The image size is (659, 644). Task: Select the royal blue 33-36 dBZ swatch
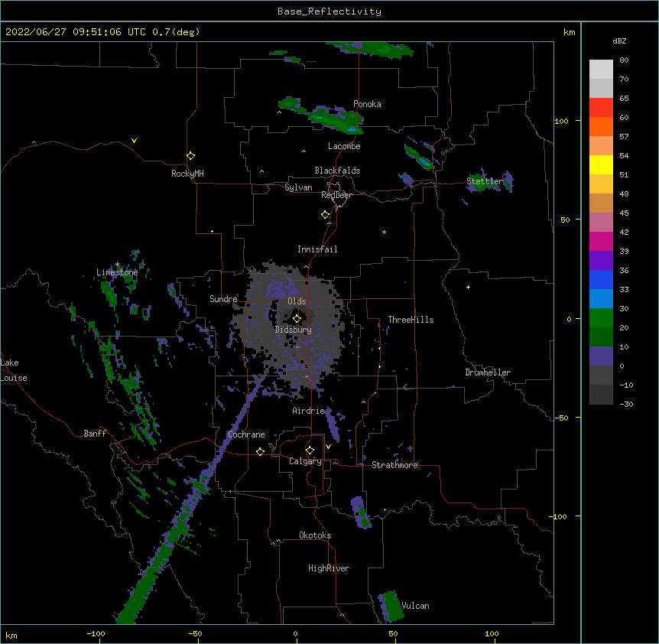601,279
